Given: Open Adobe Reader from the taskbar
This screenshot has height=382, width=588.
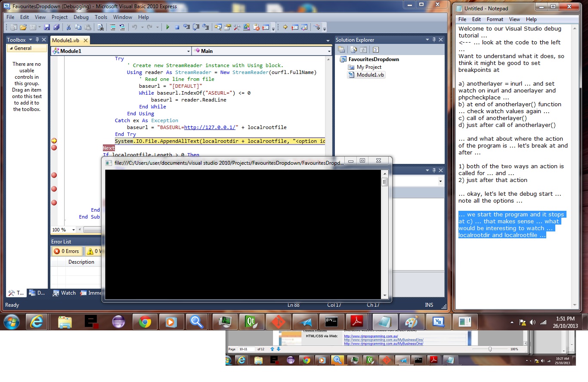Looking at the screenshot, I should point(358,321).
